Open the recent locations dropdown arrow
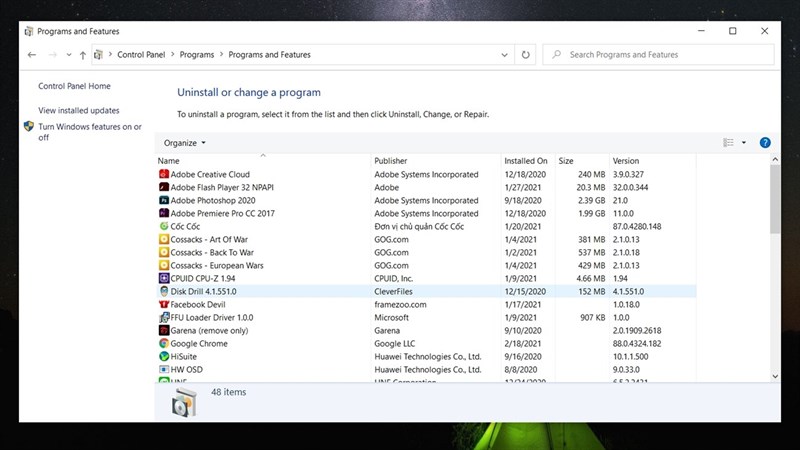This screenshot has height=450, width=800. [69, 55]
